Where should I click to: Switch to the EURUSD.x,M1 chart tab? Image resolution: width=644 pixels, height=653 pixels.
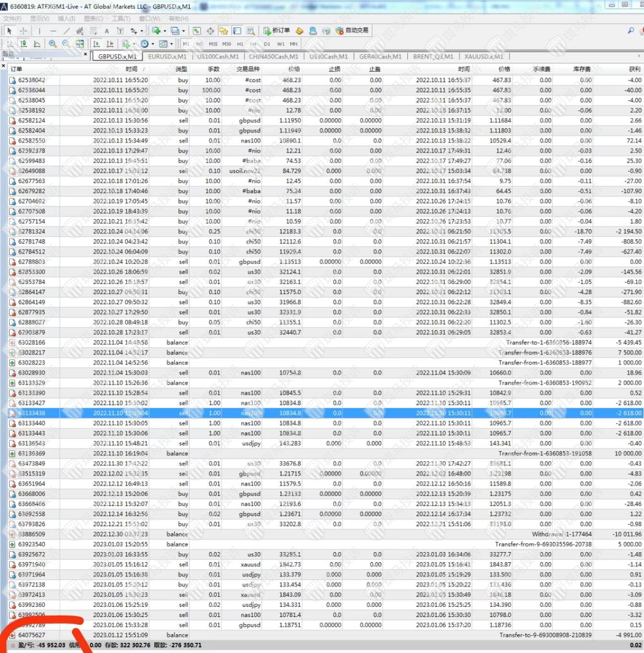point(167,57)
